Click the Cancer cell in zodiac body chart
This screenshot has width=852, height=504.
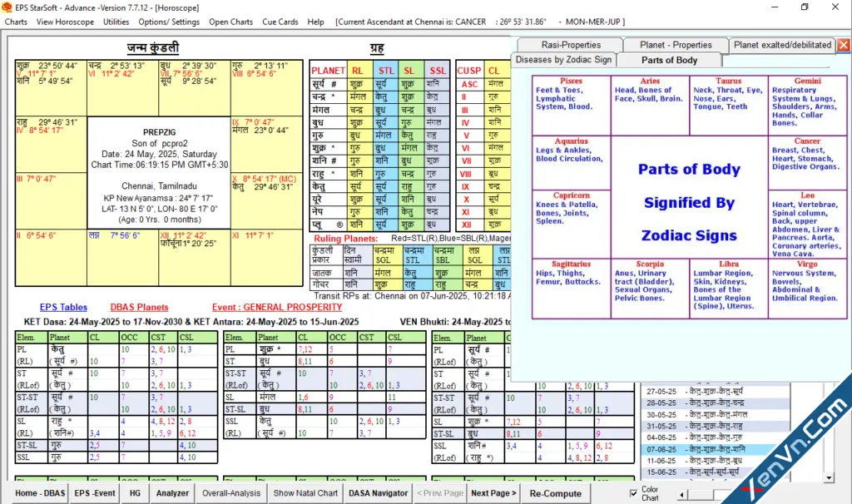pos(807,163)
